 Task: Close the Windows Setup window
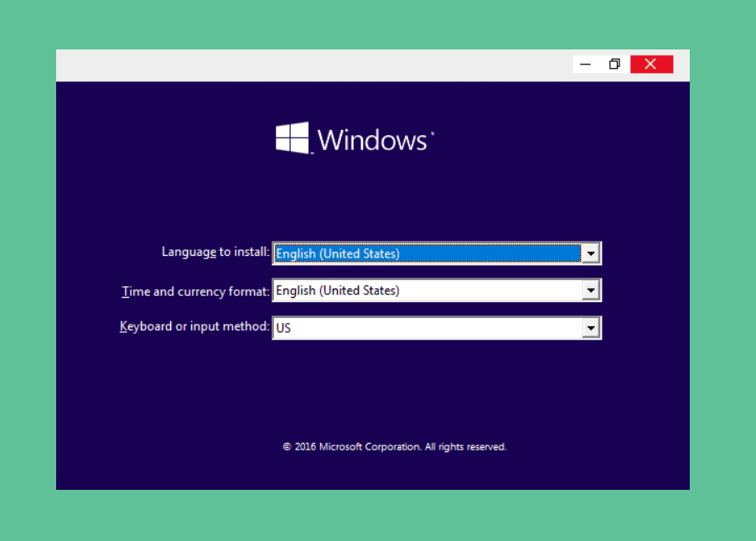[x=651, y=65]
